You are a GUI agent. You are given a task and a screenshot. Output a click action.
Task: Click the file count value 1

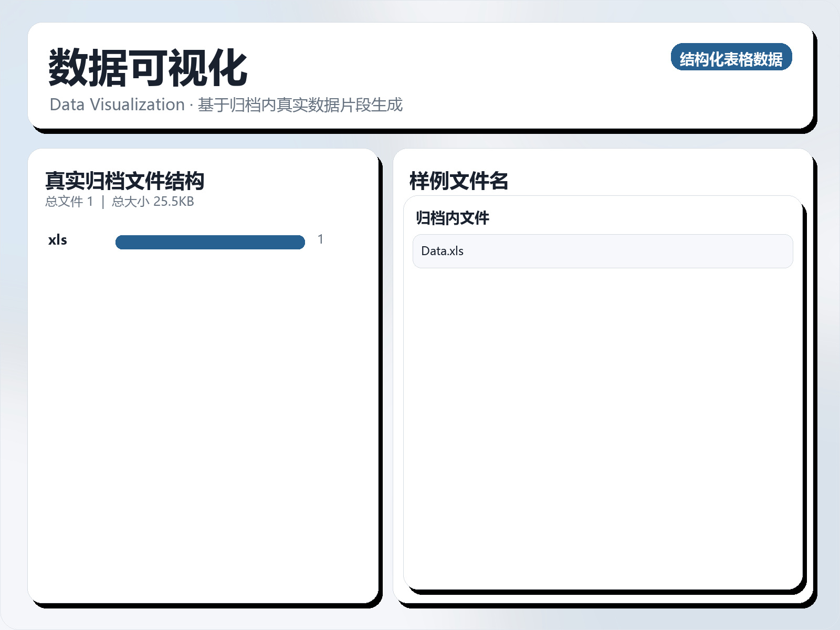[320, 239]
